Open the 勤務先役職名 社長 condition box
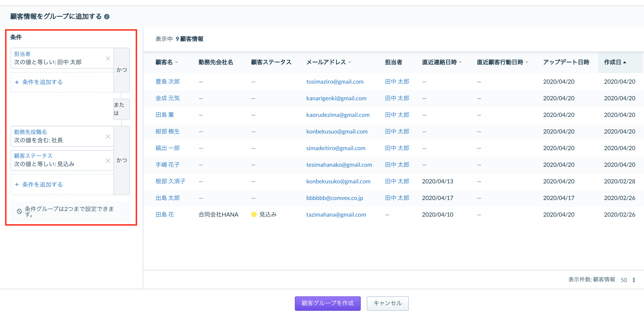This screenshot has width=644, height=318. [x=62, y=136]
